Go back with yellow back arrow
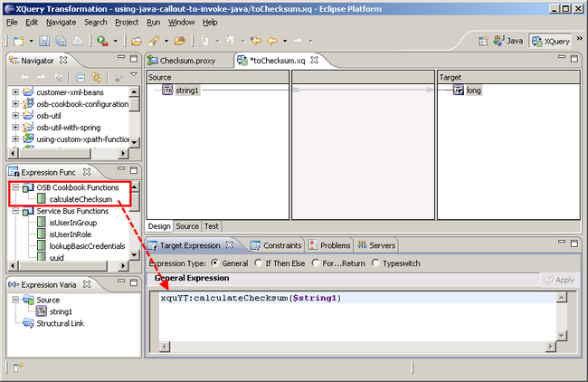The width and height of the screenshot is (588, 382). click(x=272, y=41)
